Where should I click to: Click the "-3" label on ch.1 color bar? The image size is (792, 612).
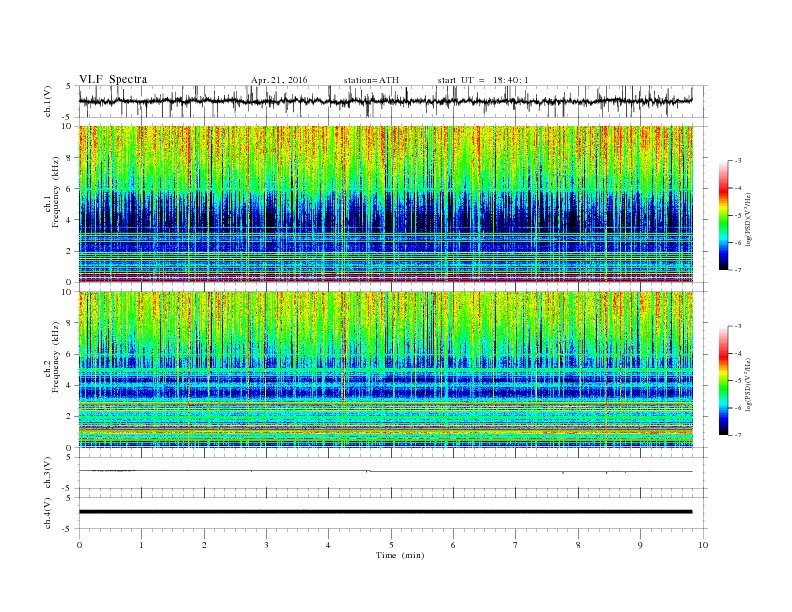click(x=737, y=161)
